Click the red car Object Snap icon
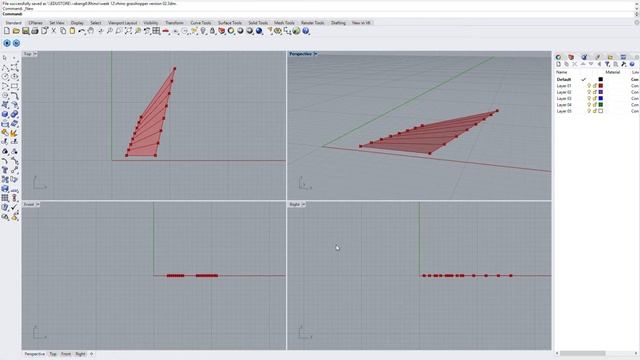The image size is (640, 360). pos(166,31)
